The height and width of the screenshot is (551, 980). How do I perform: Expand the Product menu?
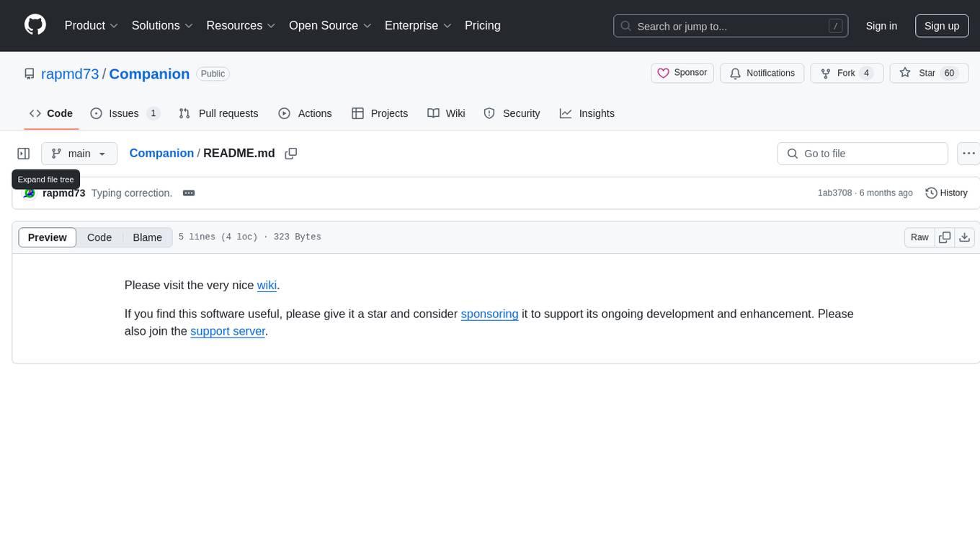pos(92,25)
